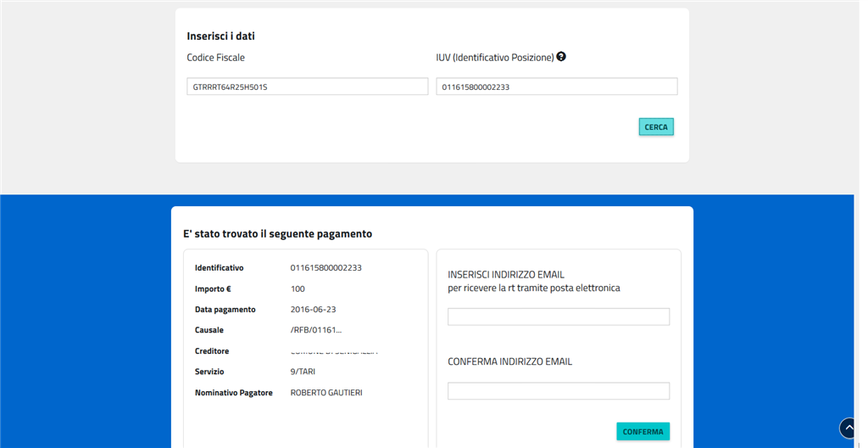
Task: Focus the Codice Fiscale input field
Action: [307, 87]
